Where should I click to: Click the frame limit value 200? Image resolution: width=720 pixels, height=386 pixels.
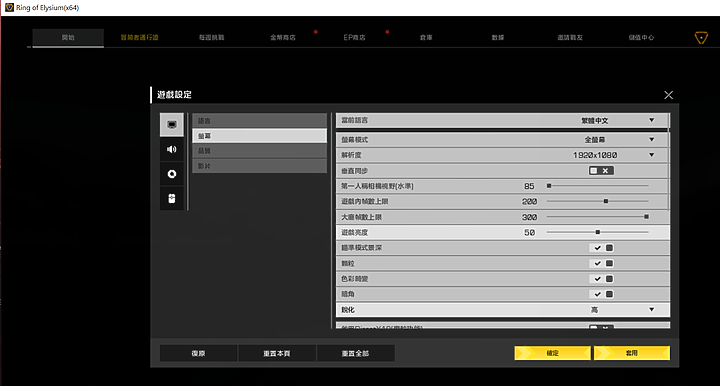[x=529, y=201]
